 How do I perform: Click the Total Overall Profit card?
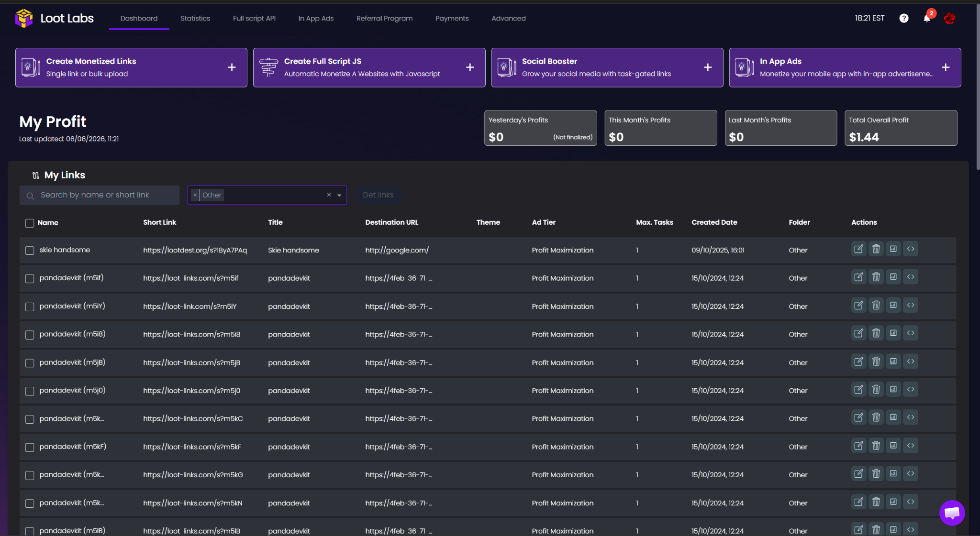901,128
